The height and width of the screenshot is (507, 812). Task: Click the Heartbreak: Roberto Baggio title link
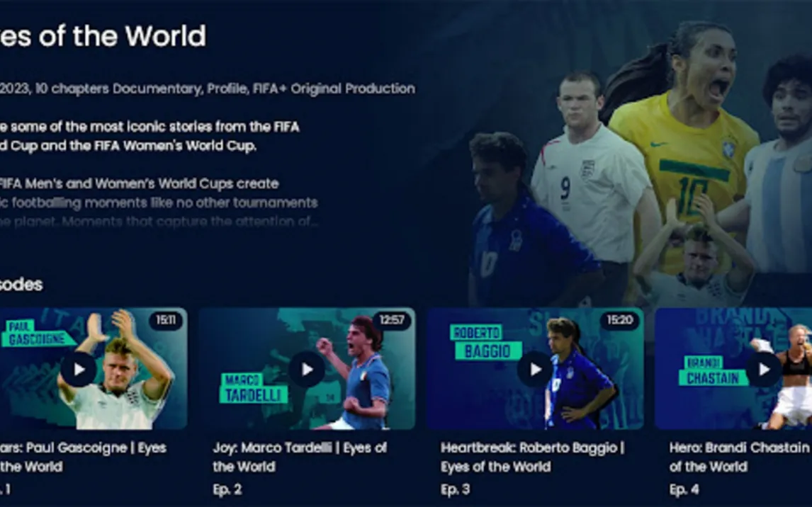[x=533, y=457]
